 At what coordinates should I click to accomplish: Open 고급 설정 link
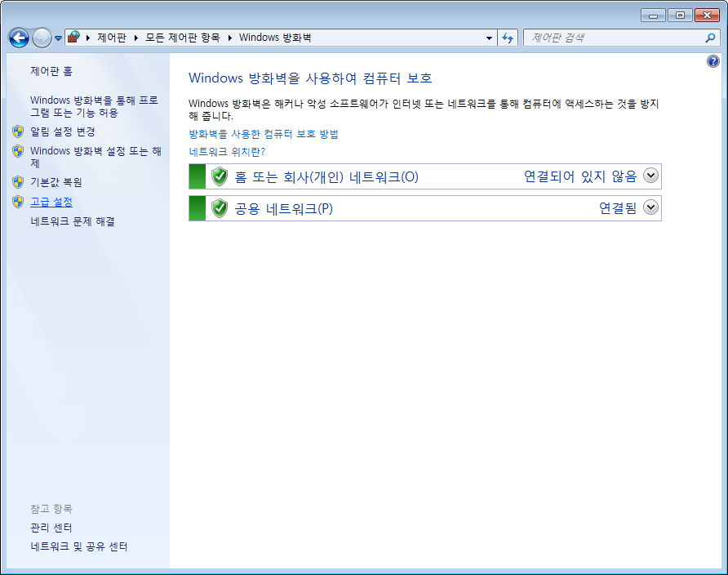pos(51,202)
